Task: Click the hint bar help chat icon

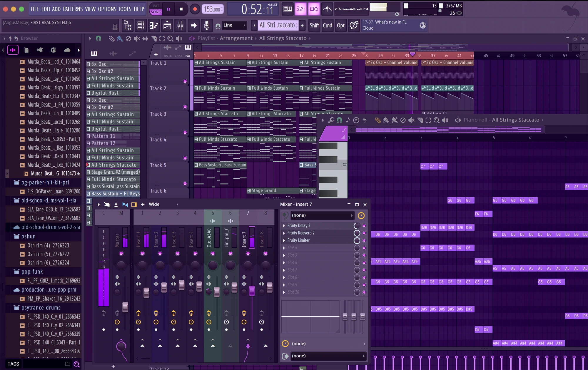Action: coord(354,26)
